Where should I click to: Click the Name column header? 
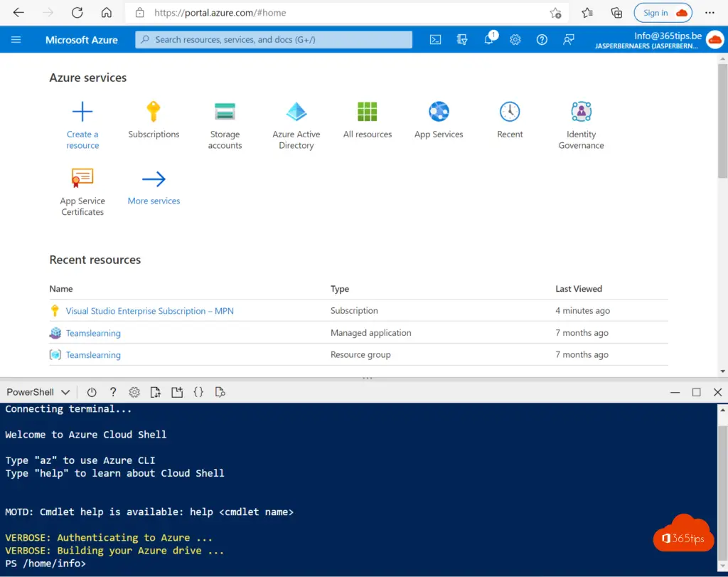61,289
